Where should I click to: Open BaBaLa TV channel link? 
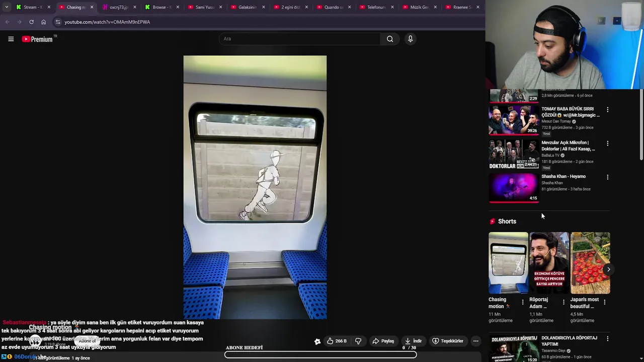550,155
